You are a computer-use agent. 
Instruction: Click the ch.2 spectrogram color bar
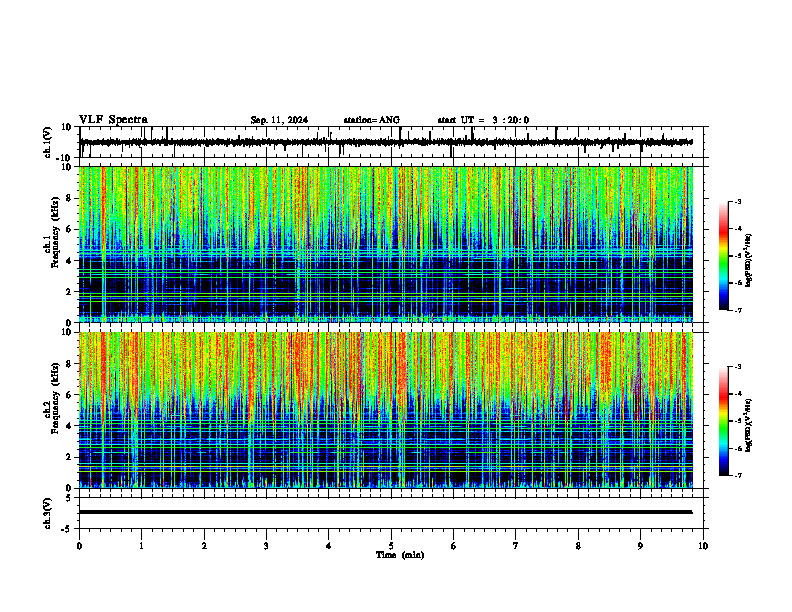pyautogui.click(x=723, y=421)
